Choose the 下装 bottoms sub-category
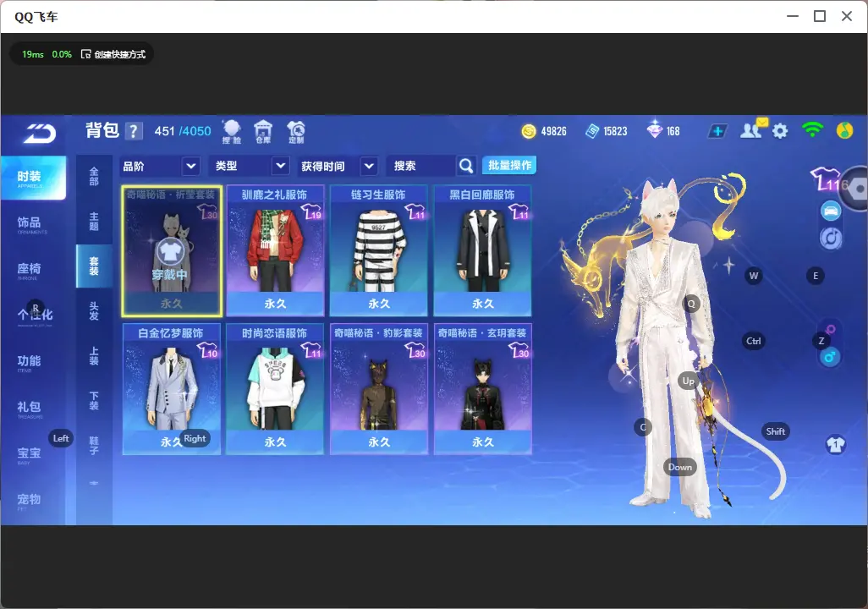 [x=94, y=401]
